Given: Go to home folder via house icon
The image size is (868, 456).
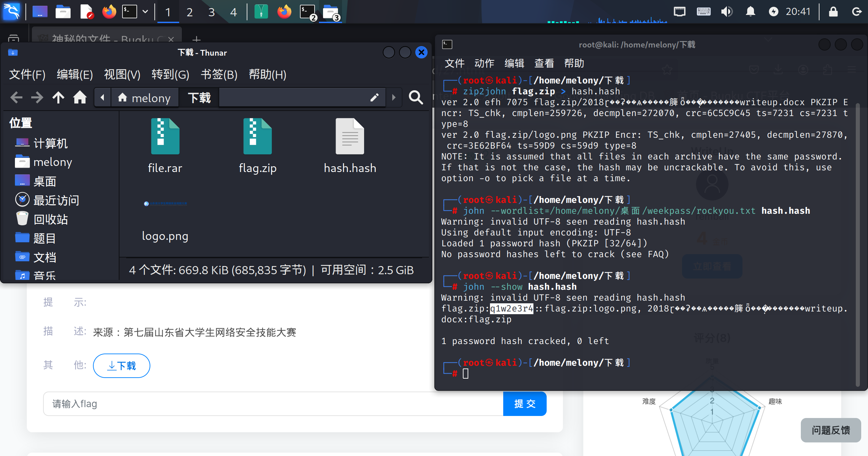Looking at the screenshot, I should pos(80,98).
